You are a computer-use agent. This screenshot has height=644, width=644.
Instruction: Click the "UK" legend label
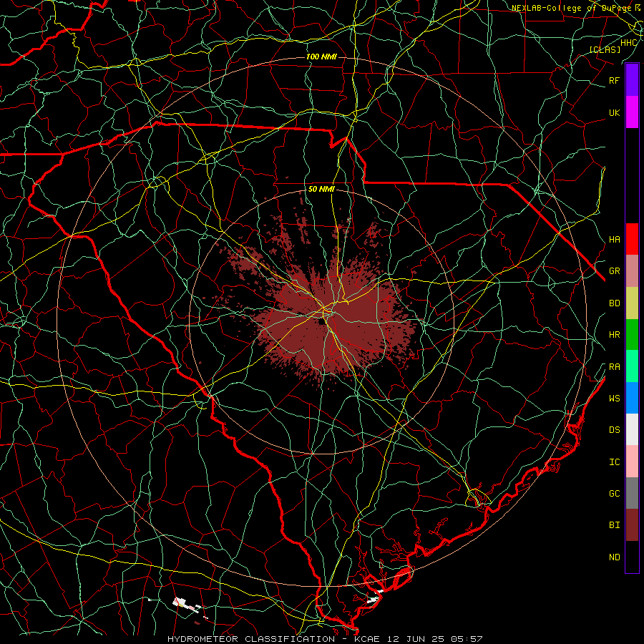(614, 112)
